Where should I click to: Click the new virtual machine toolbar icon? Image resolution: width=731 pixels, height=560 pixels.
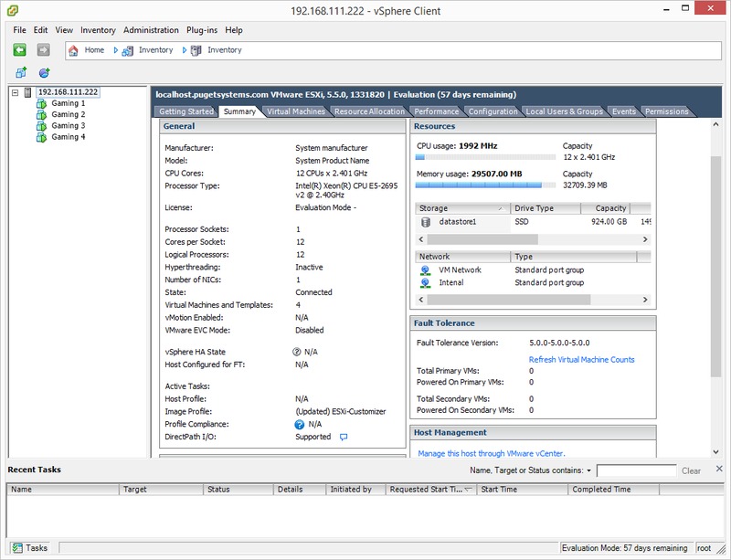(21, 73)
